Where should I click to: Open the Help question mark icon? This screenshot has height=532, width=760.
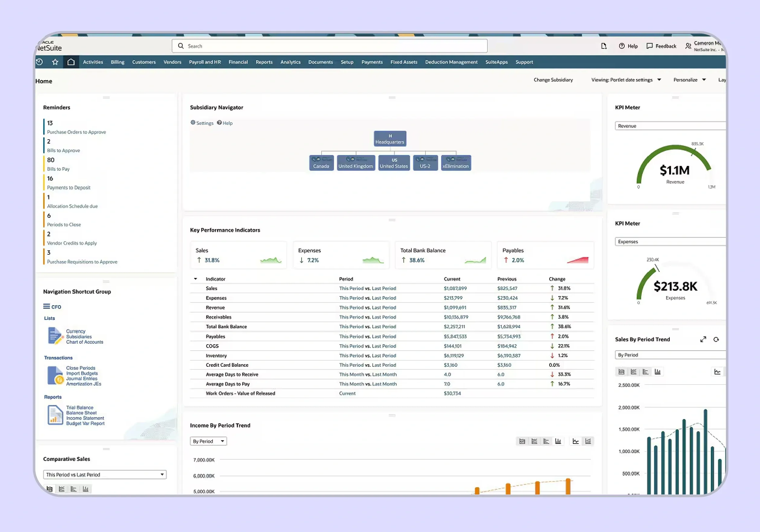pos(622,46)
